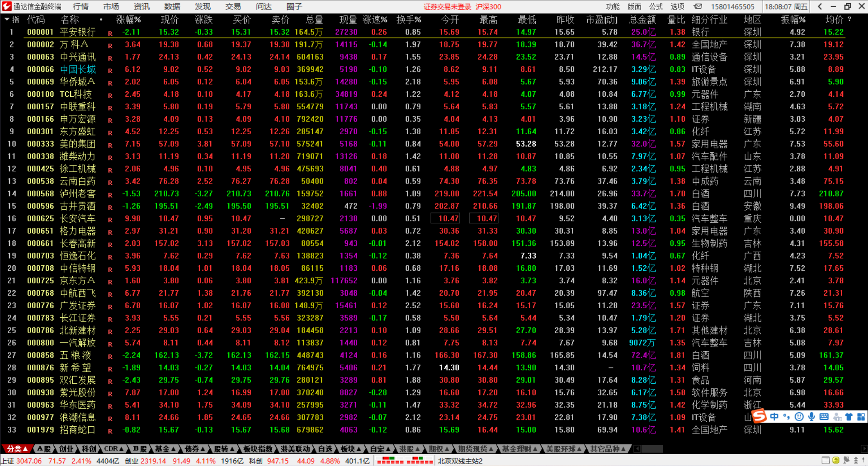868x466 pixels.
Task: Click the R marker for 中国长城
Action: click(x=110, y=71)
